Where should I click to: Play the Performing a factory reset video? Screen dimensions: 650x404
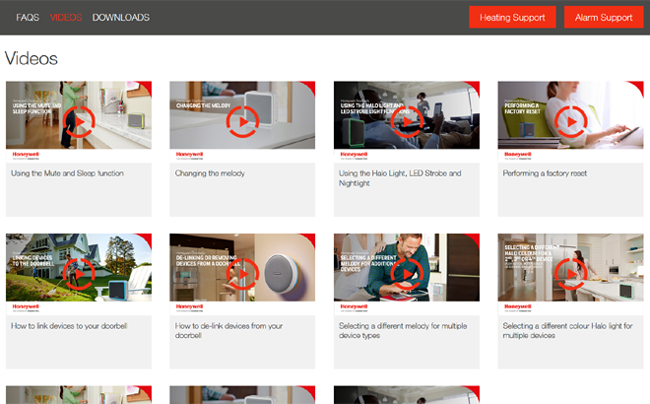[x=571, y=122]
